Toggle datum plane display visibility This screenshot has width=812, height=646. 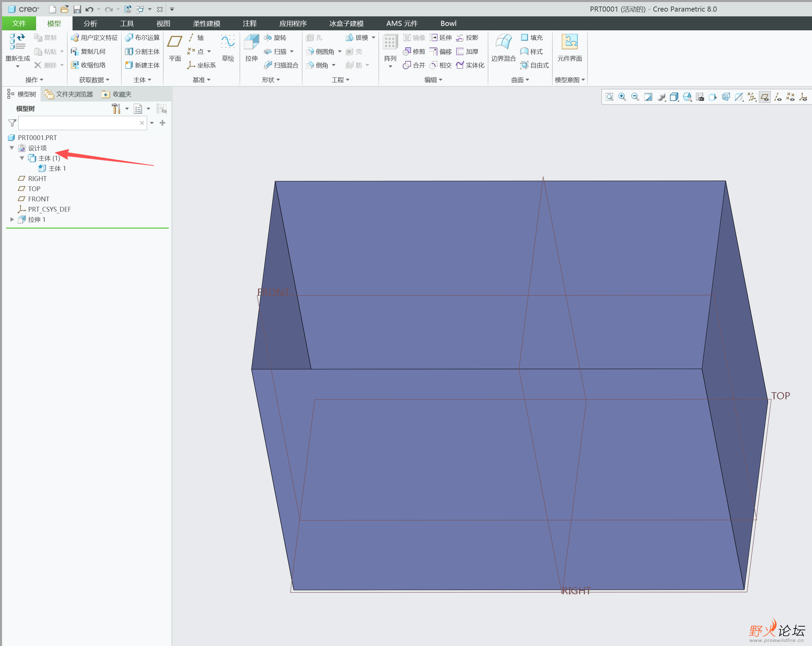765,97
